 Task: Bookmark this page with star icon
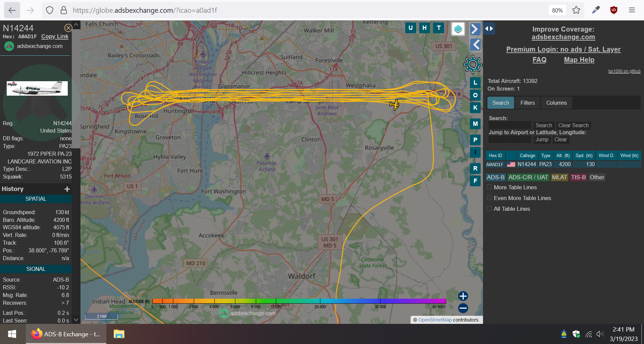click(x=576, y=10)
